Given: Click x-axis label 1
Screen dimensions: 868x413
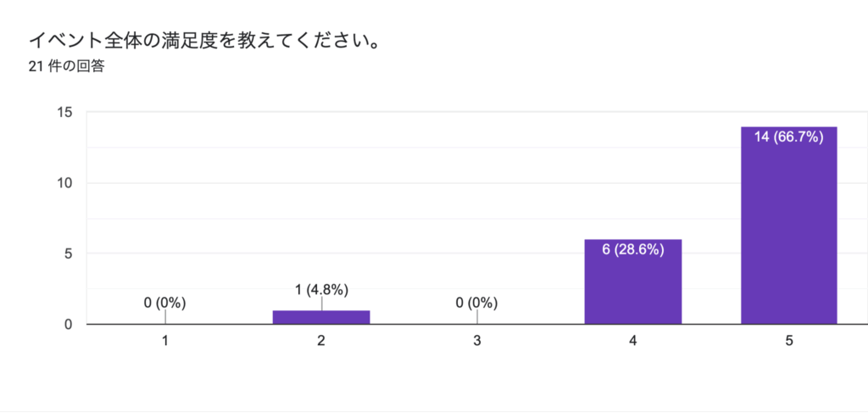Looking at the screenshot, I should point(165,342).
